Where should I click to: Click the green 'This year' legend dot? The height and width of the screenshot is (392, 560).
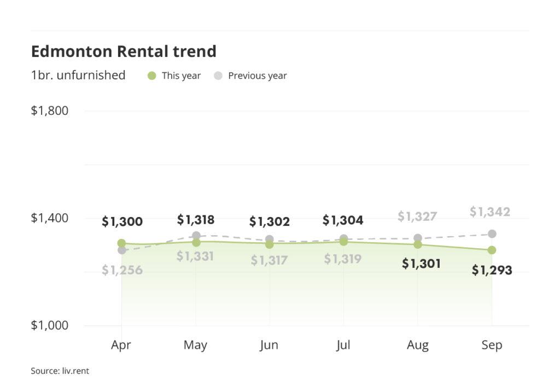coord(152,76)
